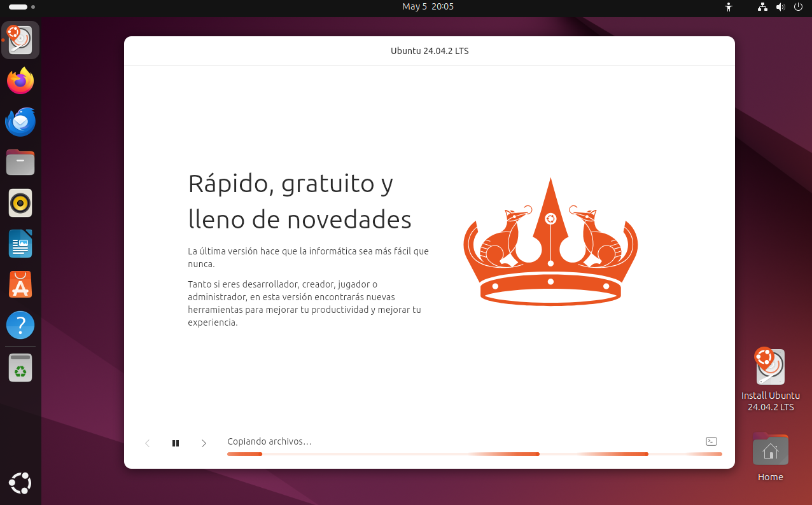Open the Home folder on desktop
Image resolution: width=812 pixels, height=505 pixels.
tap(770, 450)
